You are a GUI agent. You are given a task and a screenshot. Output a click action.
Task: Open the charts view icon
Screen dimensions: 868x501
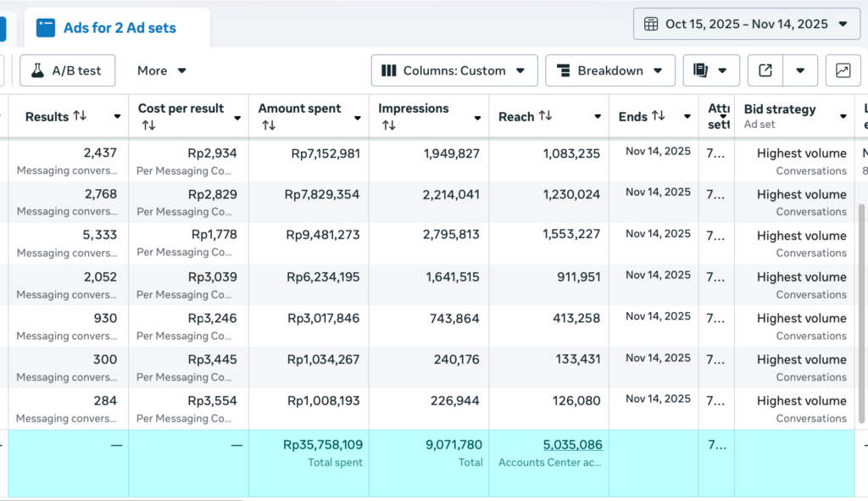click(x=843, y=71)
